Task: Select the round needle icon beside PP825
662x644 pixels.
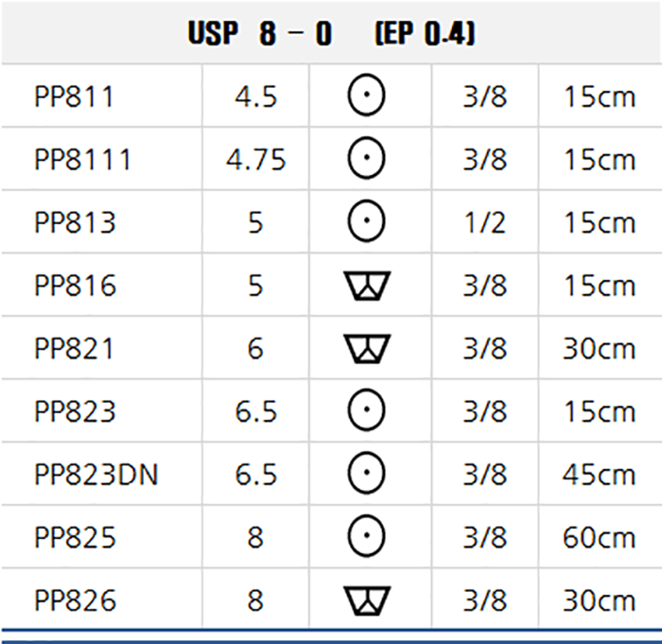Action: (367, 536)
